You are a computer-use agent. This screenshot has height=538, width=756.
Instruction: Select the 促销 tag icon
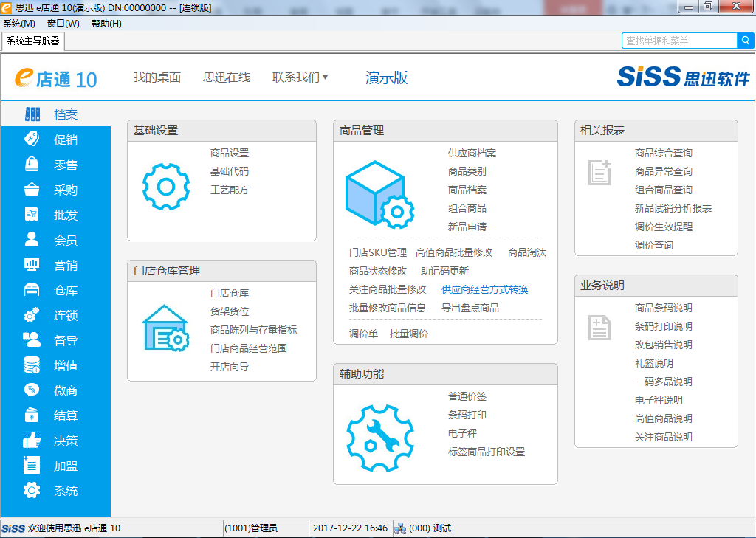click(x=32, y=139)
